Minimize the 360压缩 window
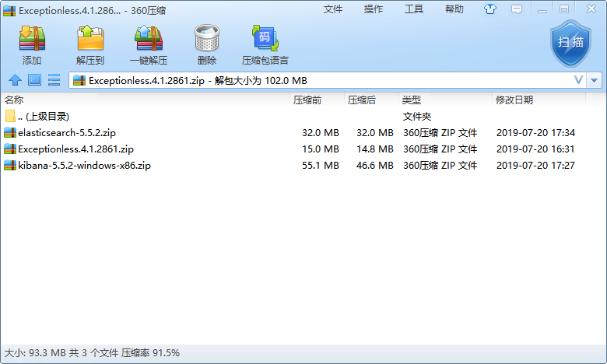This screenshot has width=607, height=364. point(542,9)
